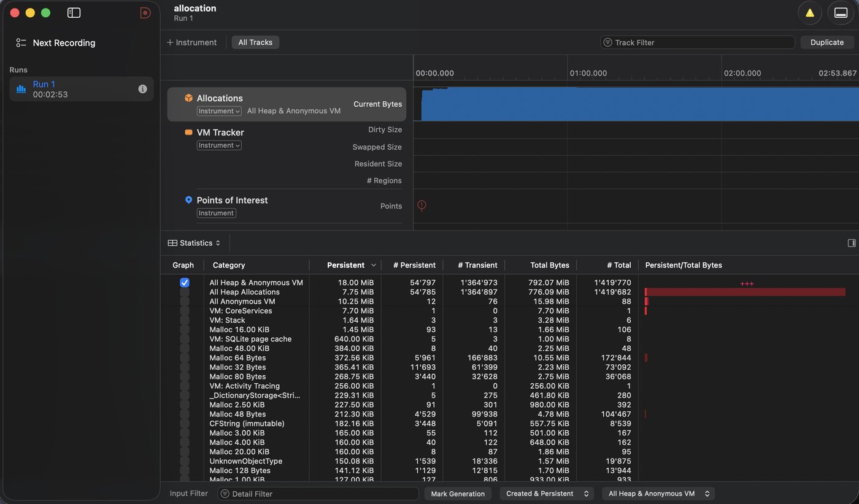Screen dimensions: 859x504
Task: Toggle the sidebar panel icon
Action: [74, 12]
